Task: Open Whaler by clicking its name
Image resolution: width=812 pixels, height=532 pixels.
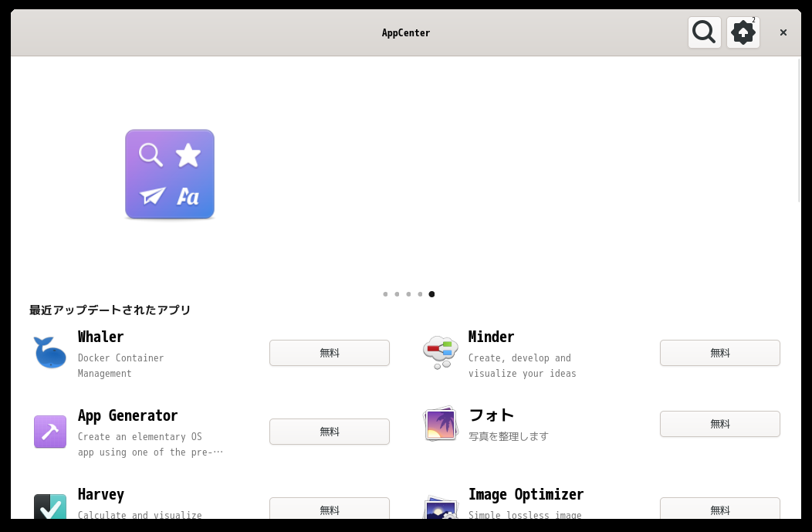Action: [100, 337]
